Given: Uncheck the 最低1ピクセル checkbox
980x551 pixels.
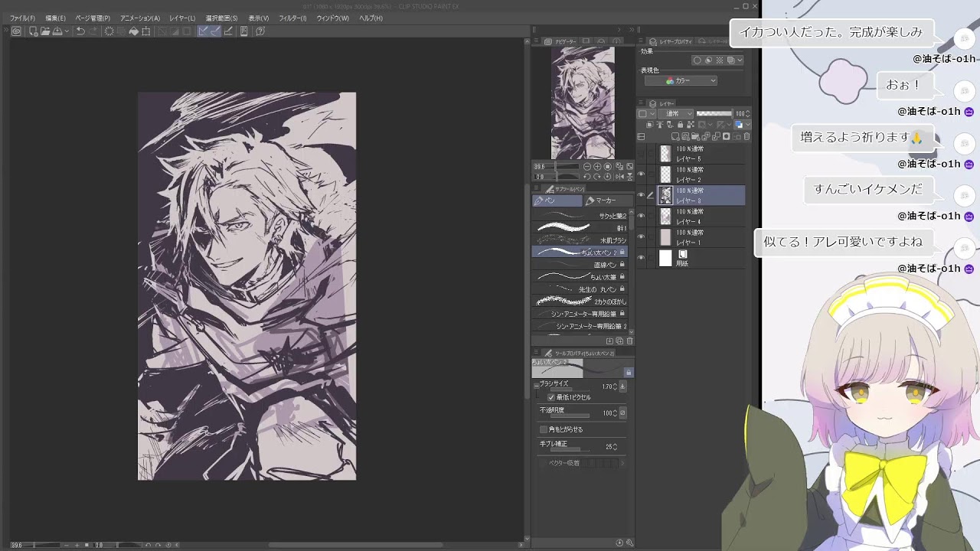Looking at the screenshot, I should coord(551,398).
